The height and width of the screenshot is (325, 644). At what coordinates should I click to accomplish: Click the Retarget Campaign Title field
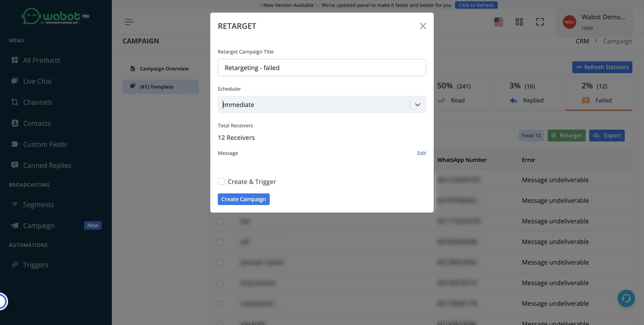tap(322, 68)
